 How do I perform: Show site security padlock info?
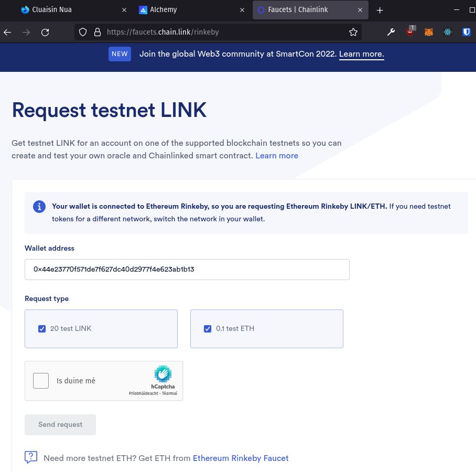[x=97, y=32]
